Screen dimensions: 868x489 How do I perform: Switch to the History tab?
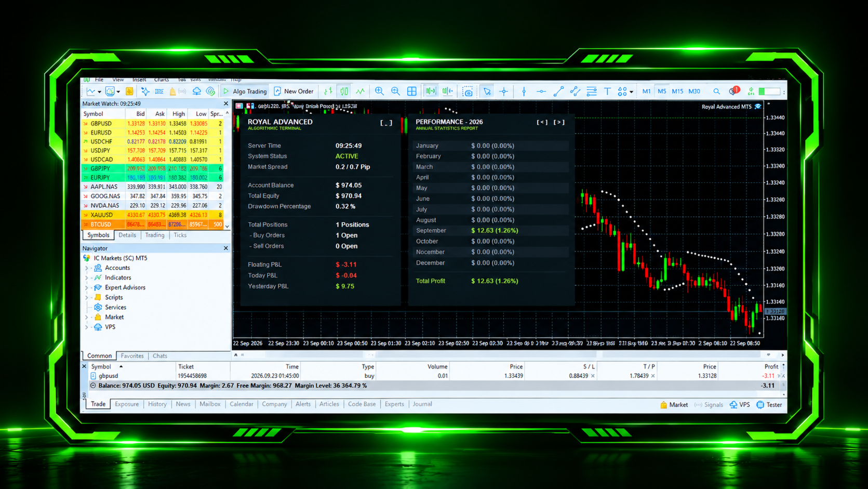[x=157, y=404]
